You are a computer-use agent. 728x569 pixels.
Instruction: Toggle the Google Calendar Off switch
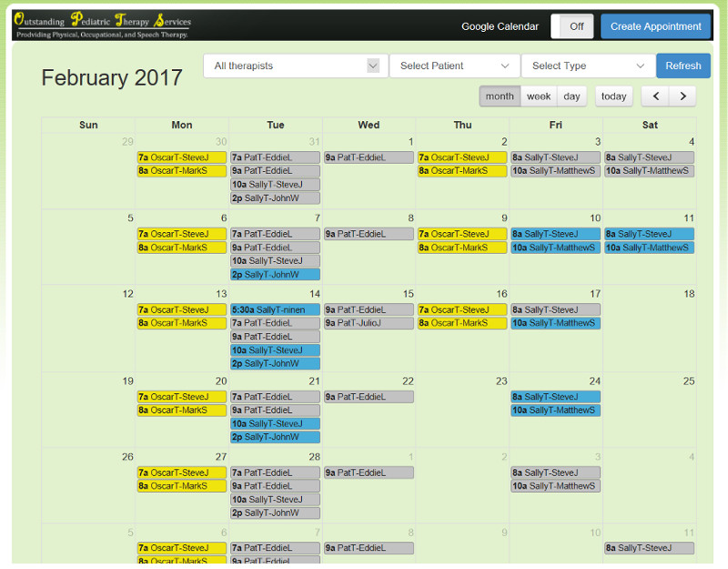pyautogui.click(x=572, y=26)
